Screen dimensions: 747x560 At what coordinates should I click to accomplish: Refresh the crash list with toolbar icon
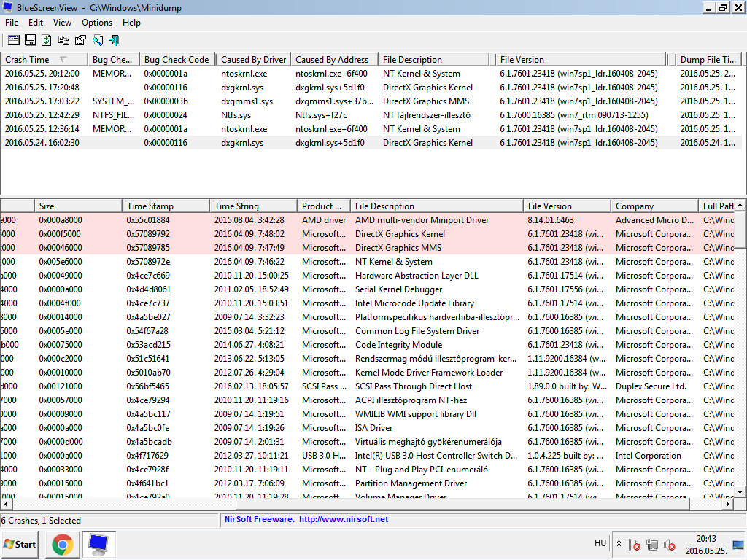(x=47, y=41)
